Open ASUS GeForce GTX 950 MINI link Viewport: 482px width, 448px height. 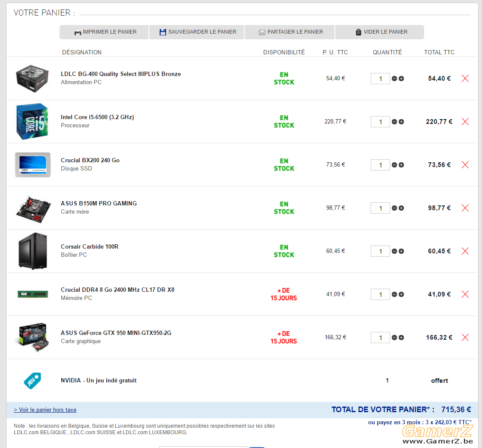[116, 333]
